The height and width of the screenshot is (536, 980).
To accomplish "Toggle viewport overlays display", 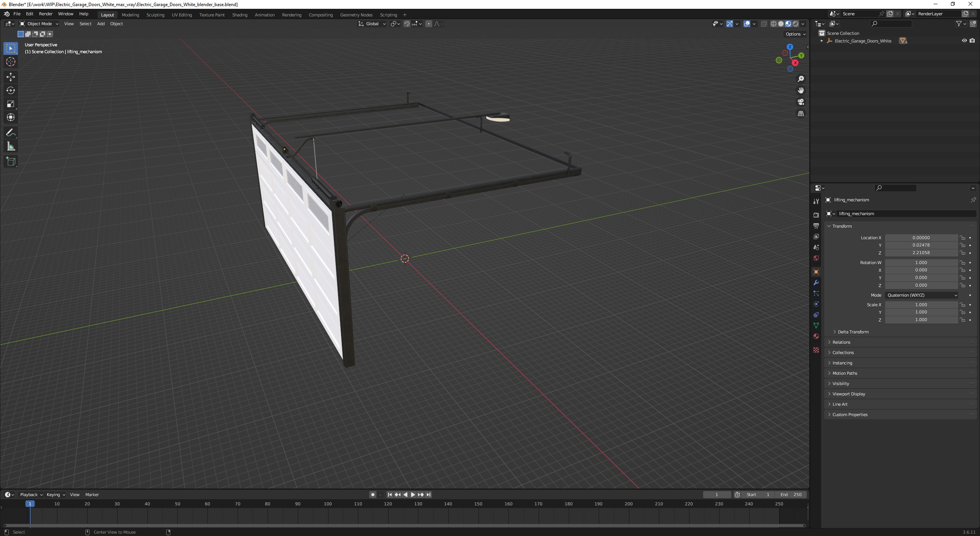I will tap(747, 24).
